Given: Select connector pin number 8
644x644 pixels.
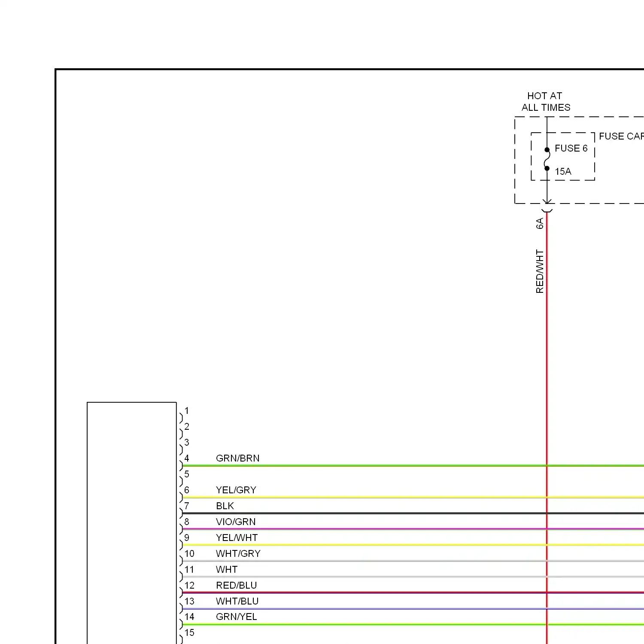Looking at the screenshot, I should point(187,522).
